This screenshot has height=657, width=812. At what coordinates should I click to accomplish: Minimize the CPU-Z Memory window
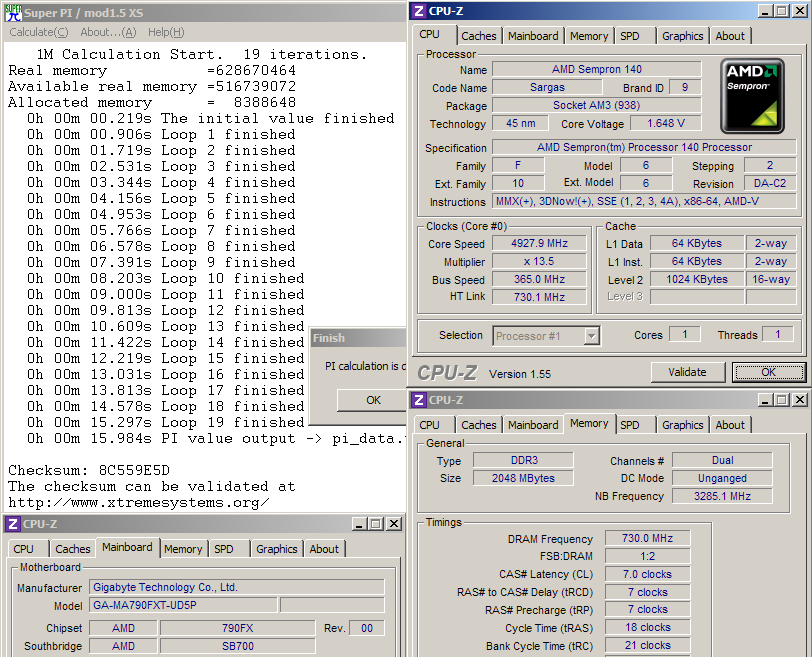tap(765, 400)
